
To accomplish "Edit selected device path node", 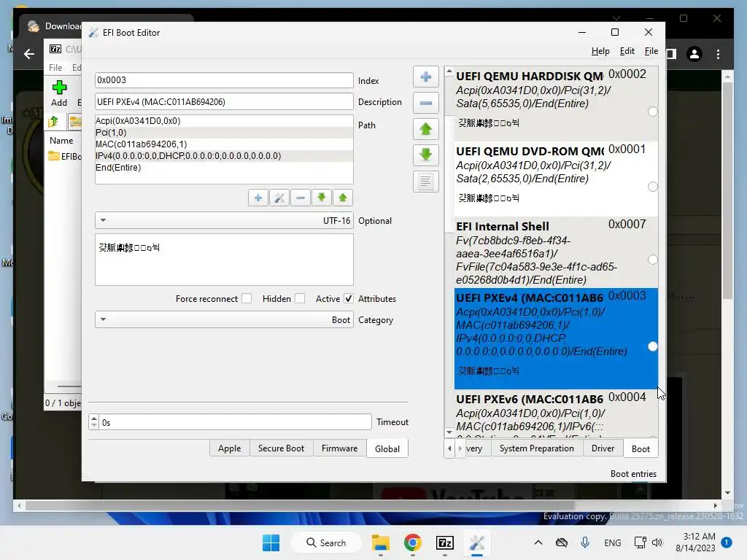I will tap(279, 198).
